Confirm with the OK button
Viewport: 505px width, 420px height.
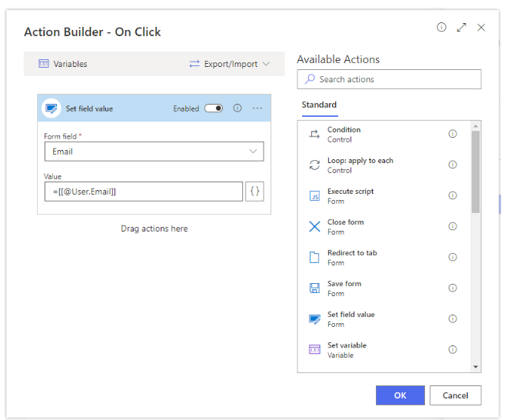point(400,395)
